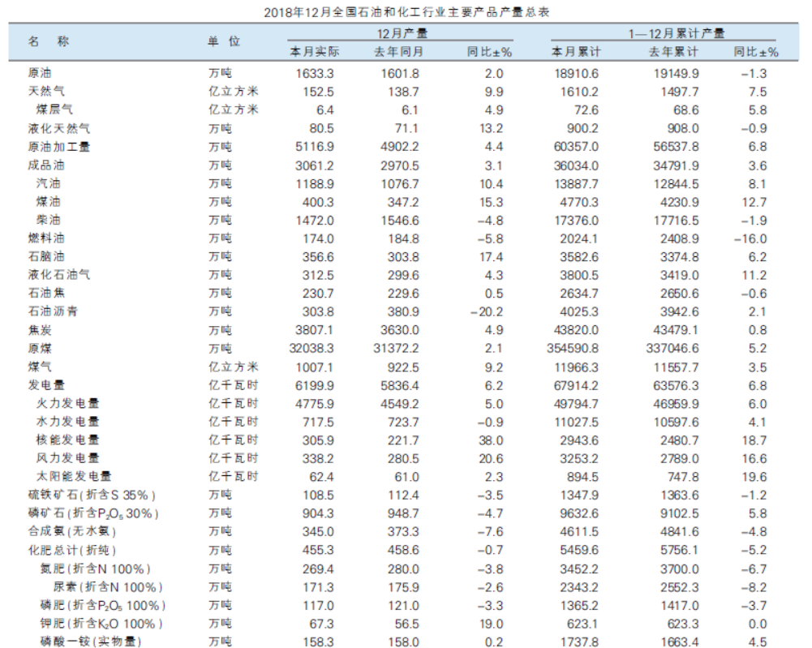Click the row label "太阳能发电量"

(74, 476)
